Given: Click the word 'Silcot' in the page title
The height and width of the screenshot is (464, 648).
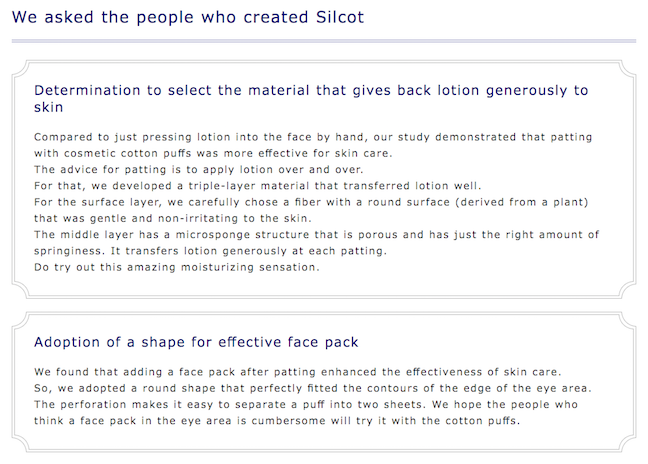Looking at the screenshot, I should coord(340,17).
